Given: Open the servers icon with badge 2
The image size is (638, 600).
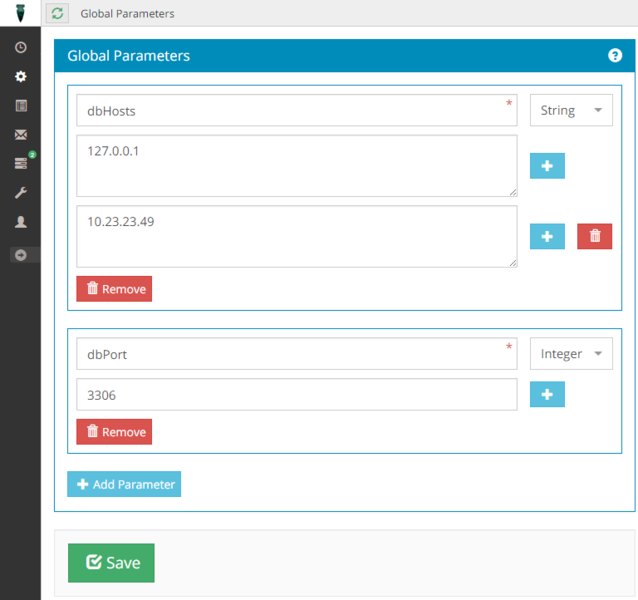Looking at the screenshot, I should tap(21, 163).
